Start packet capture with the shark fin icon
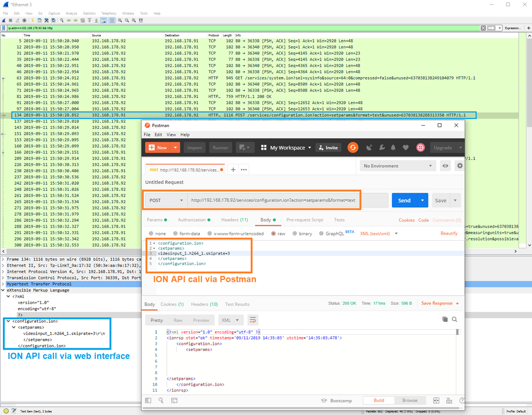The image size is (532, 415). click(4, 21)
